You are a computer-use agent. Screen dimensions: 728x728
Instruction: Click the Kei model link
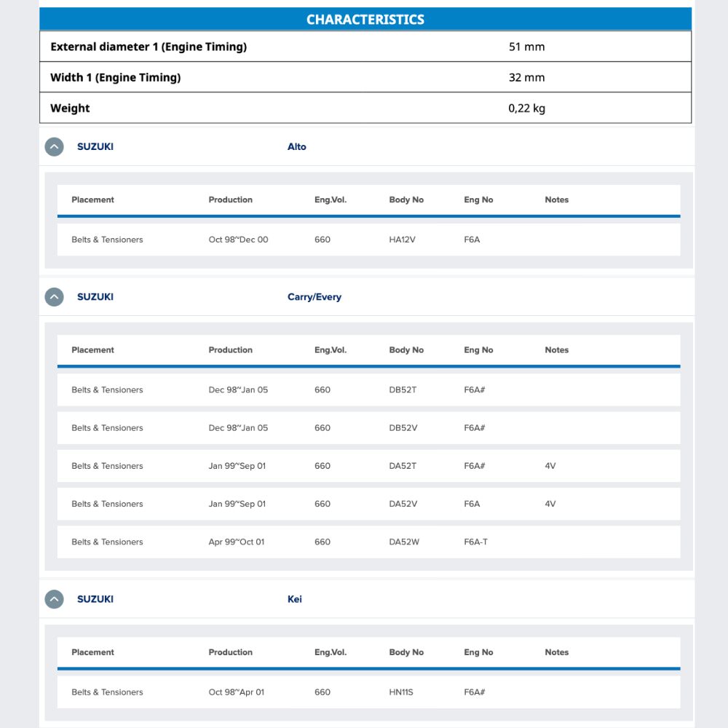tap(294, 599)
